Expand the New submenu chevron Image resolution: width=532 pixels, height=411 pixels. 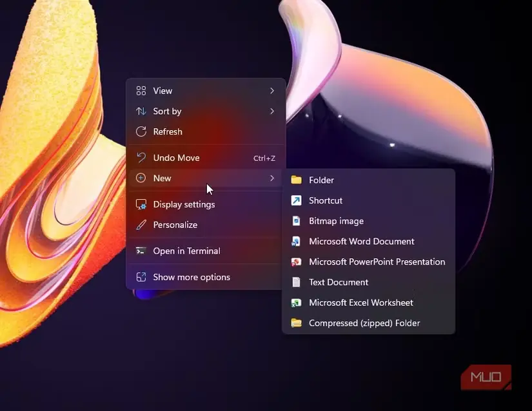click(271, 178)
